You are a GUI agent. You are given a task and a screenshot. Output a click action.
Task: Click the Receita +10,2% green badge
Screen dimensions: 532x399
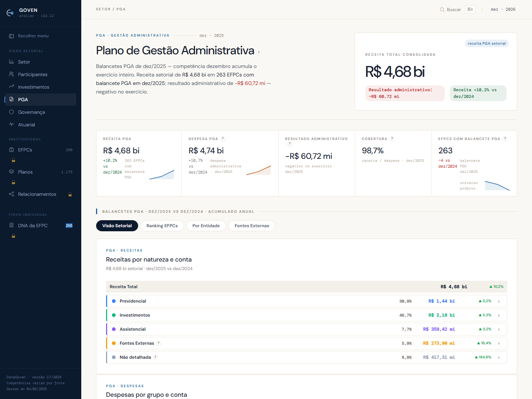[478, 93]
